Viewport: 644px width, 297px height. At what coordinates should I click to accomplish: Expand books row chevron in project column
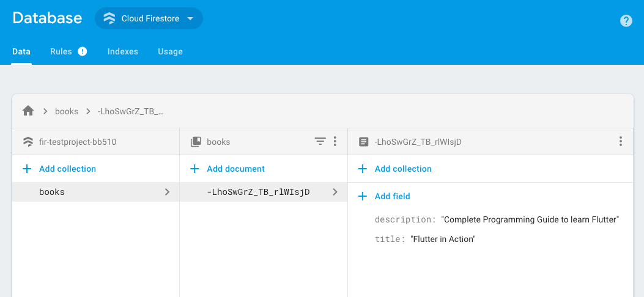(167, 191)
